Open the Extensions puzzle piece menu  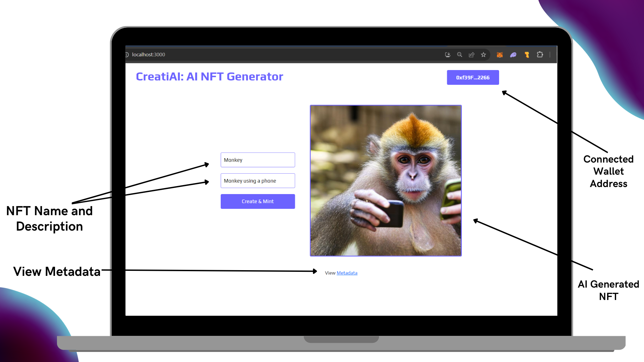point(540,55)
